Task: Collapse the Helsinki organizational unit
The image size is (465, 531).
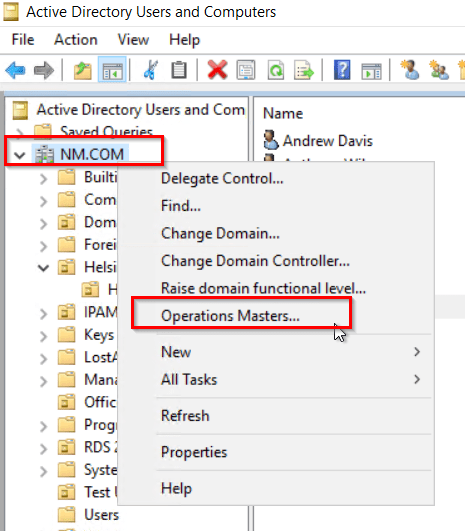Action: coord(43,268)
